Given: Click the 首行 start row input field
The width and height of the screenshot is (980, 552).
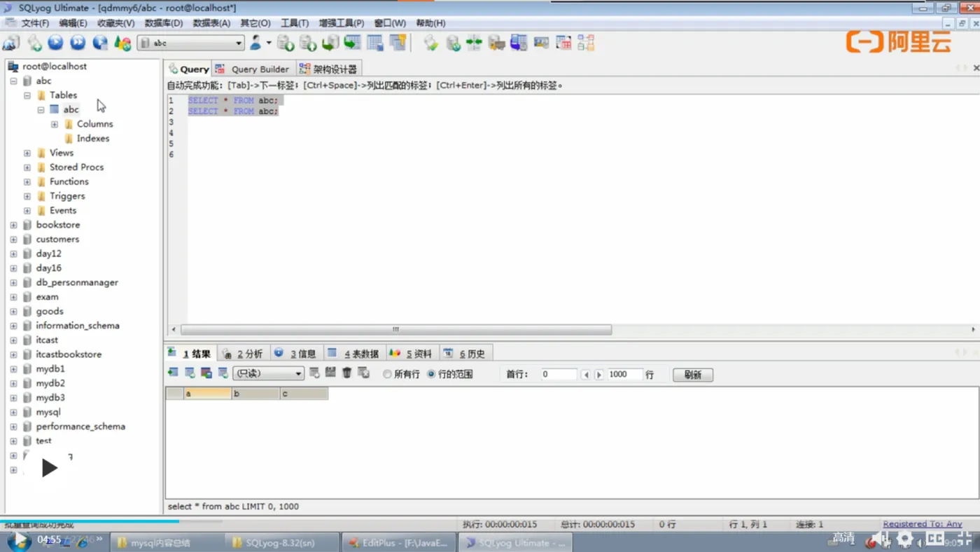Looking at the screenshot, I should (x=558, y=375).
